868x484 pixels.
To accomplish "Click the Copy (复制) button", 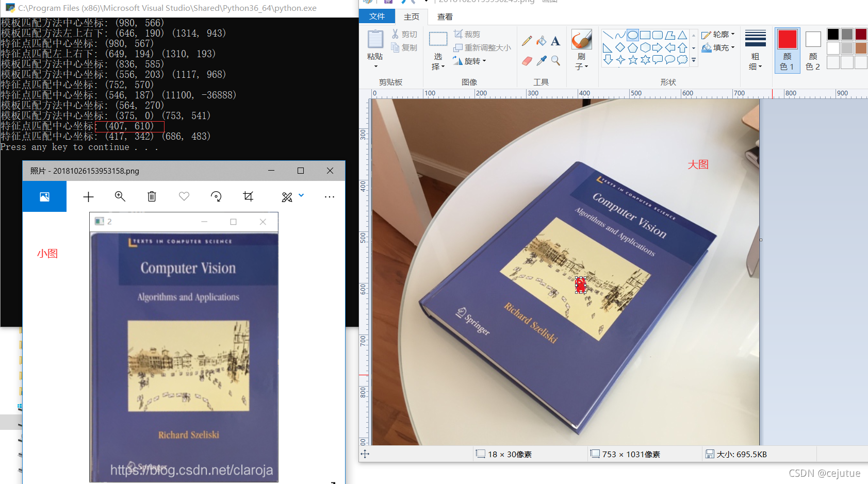I will [x=404, y=47].
